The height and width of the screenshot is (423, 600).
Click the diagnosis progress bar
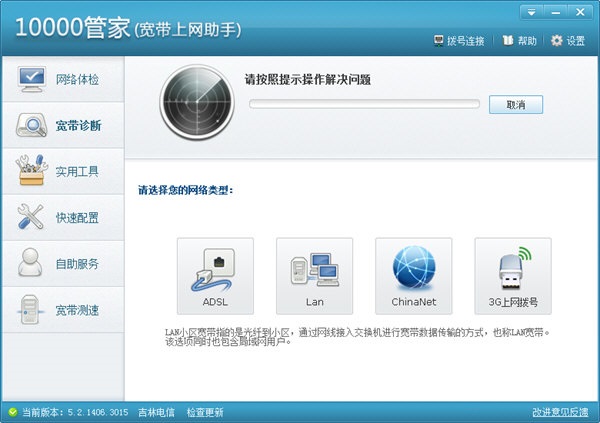pos(364,104)
